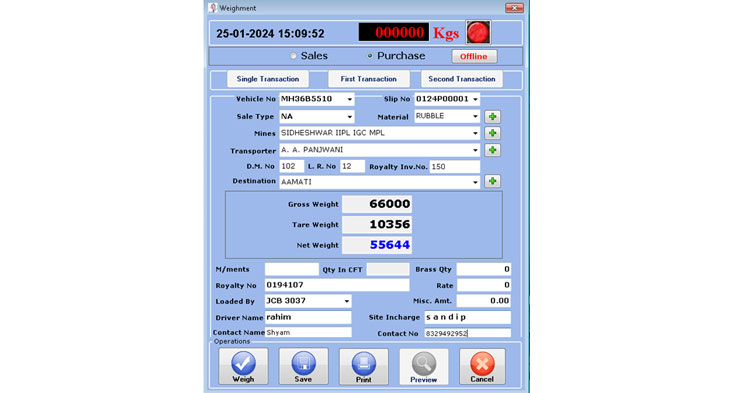Click the Qty In CFT field

pos(388,269)
